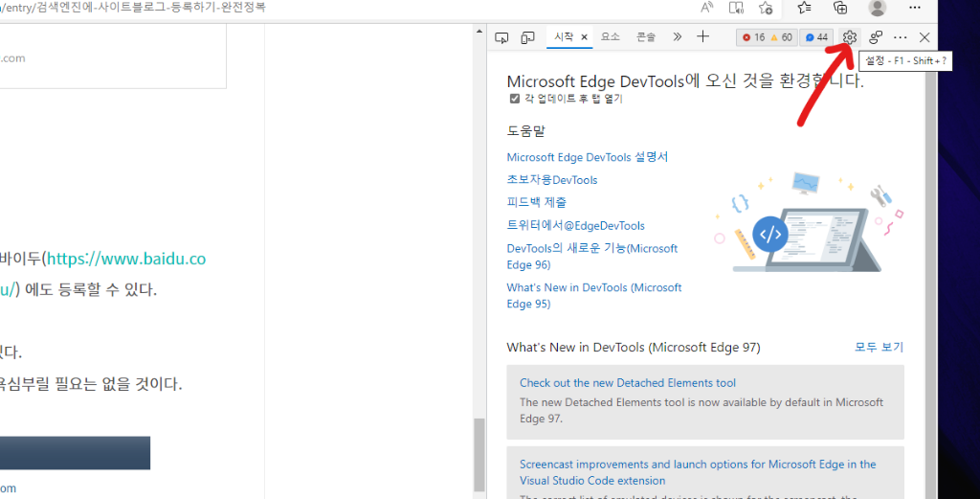Click the web page vertical scrollbar thumb

pos(479,455)
